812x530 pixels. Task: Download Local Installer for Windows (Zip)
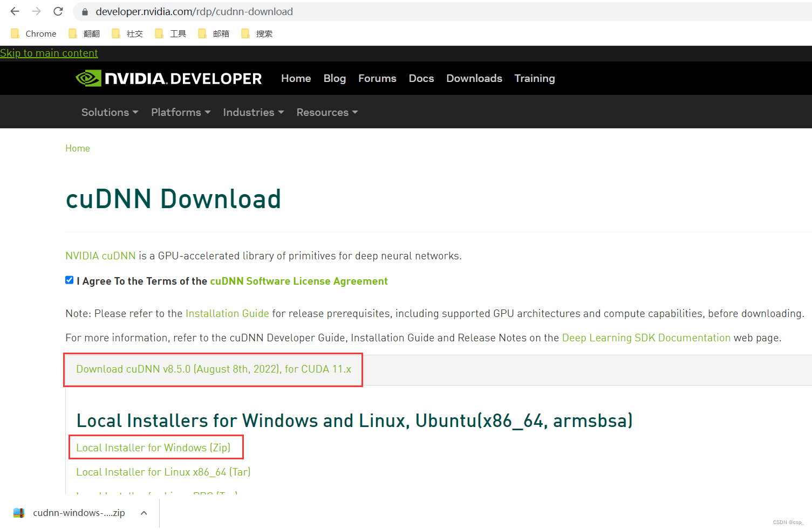click(x=153, y=448)
